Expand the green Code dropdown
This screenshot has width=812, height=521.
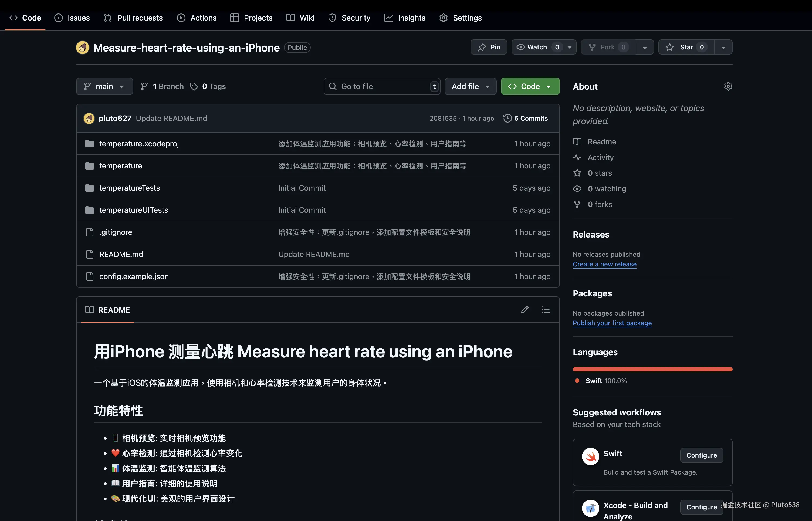point(530,87)
